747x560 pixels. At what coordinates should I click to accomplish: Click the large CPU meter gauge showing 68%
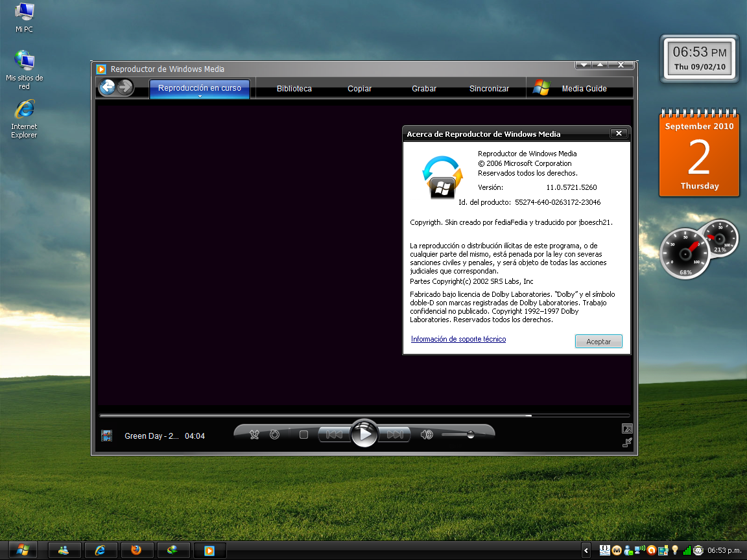685,253
